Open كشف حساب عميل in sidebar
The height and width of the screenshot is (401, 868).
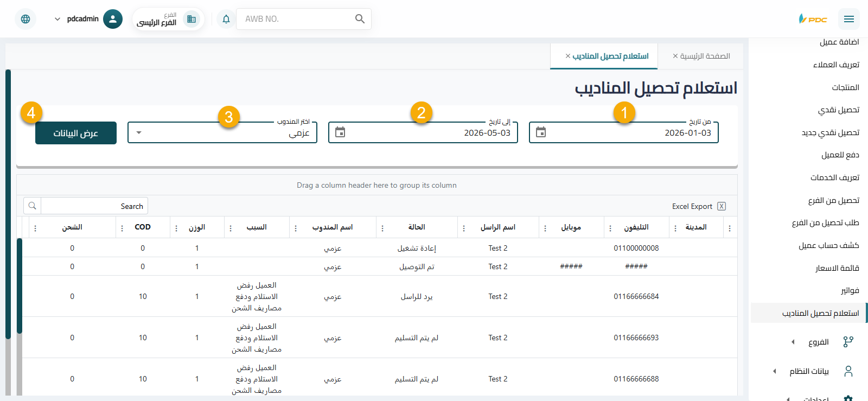[829, 245]
